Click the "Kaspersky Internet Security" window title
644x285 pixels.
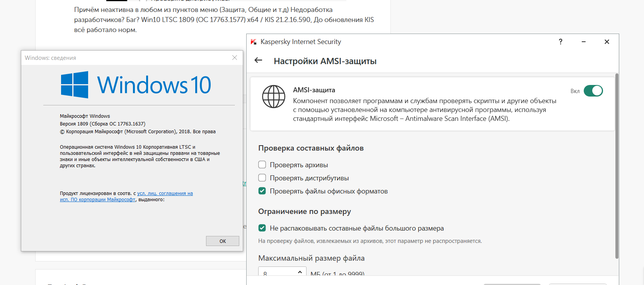pos(301,42)
